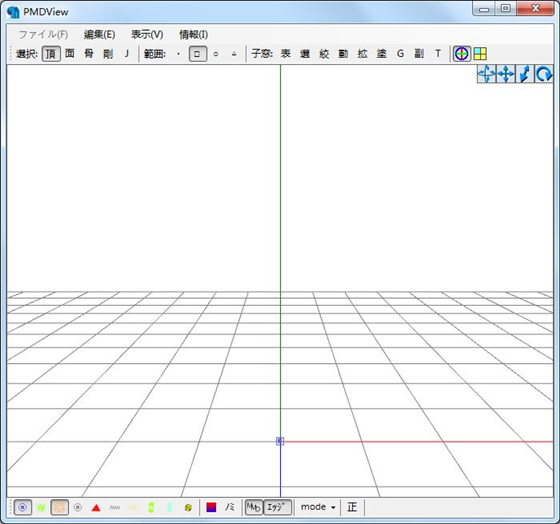
Task: Click the 正 button in bottom bar
Action: 352,507
